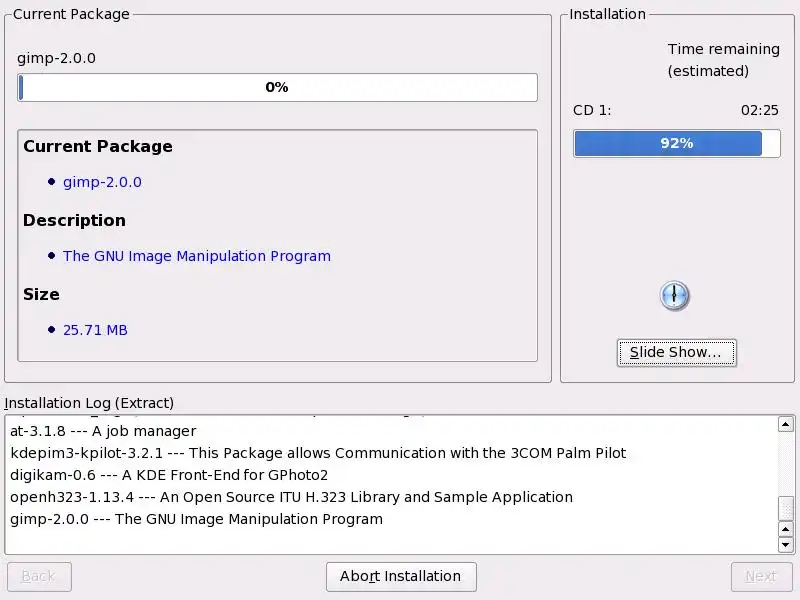The height and width of the screenshot is (600, 800).
Task: Click the gimp-2.0.0 label above progress bar
Action: point(56,58)
